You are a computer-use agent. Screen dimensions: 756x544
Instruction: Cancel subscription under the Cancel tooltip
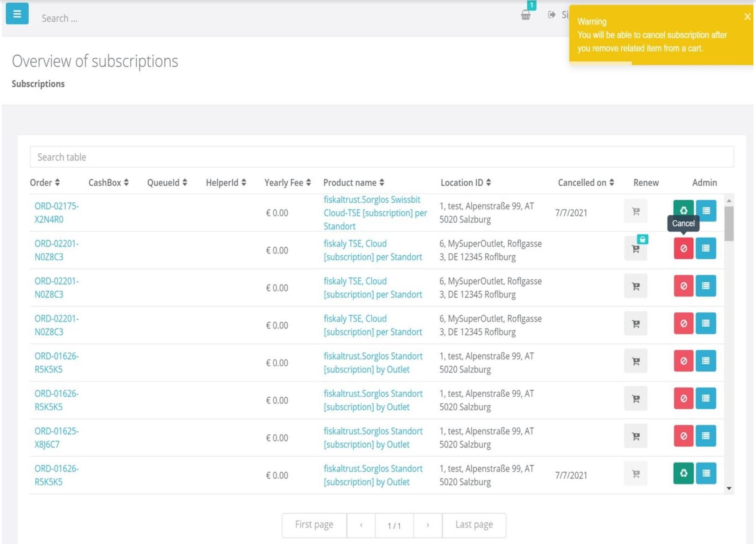[x=683, y=248]
